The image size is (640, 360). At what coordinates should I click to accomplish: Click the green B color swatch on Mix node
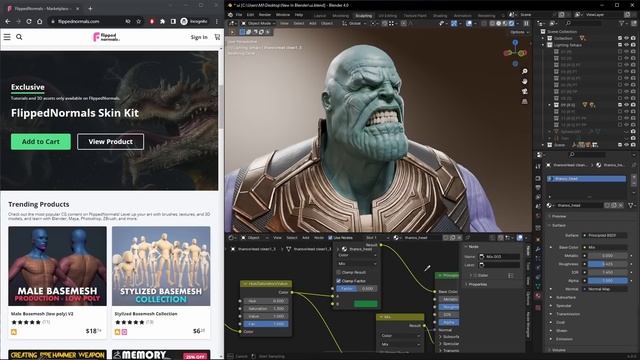click(x=366, y=304)
